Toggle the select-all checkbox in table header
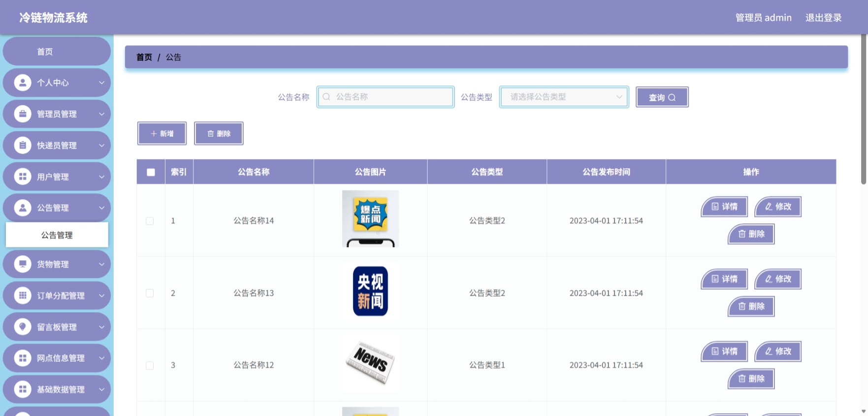 pyautogui.click(x=151, y=172)
